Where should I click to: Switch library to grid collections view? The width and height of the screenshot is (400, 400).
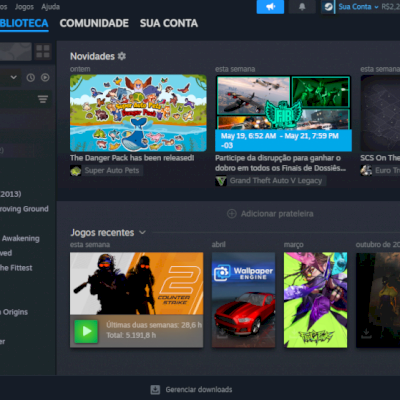pos(43,51)
